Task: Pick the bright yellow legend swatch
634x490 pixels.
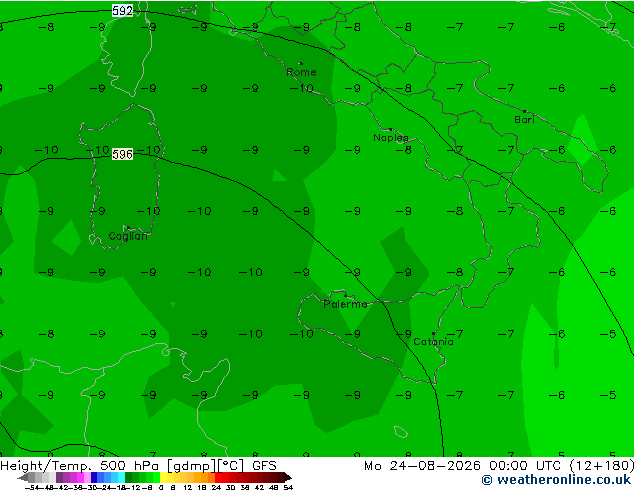Action: tap(163, 477)
